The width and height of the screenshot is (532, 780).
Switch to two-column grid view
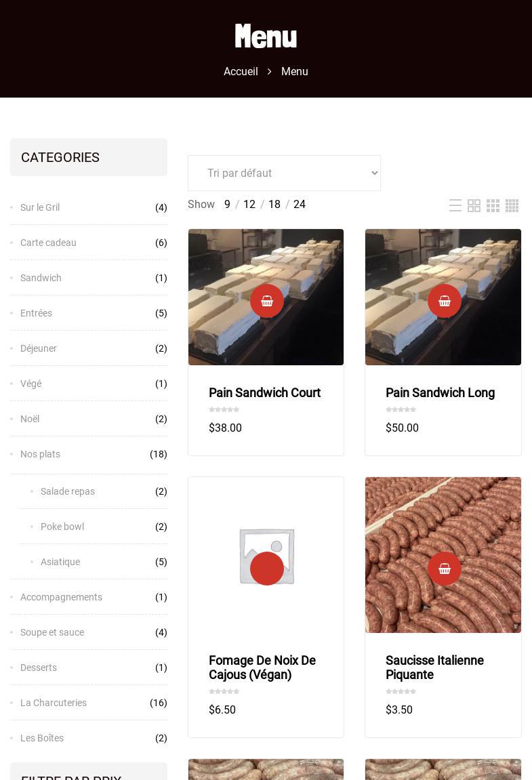(x=474, y=205)
